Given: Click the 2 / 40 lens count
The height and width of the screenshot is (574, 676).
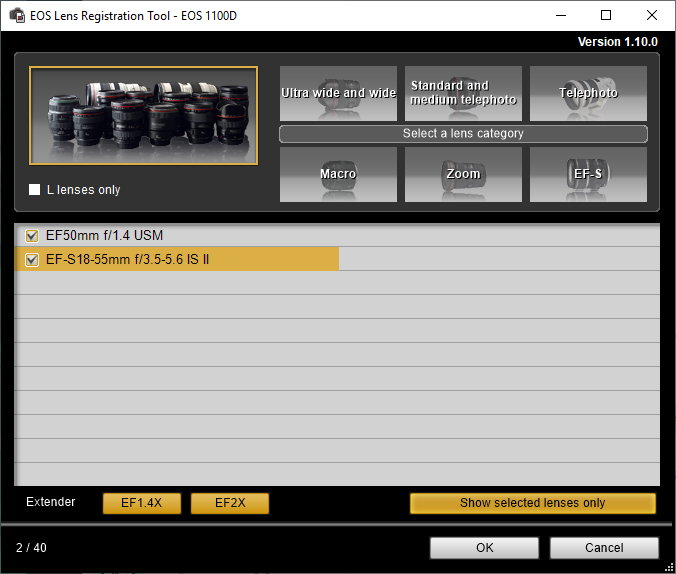Looking at the screenshot, I should [31, 548].
